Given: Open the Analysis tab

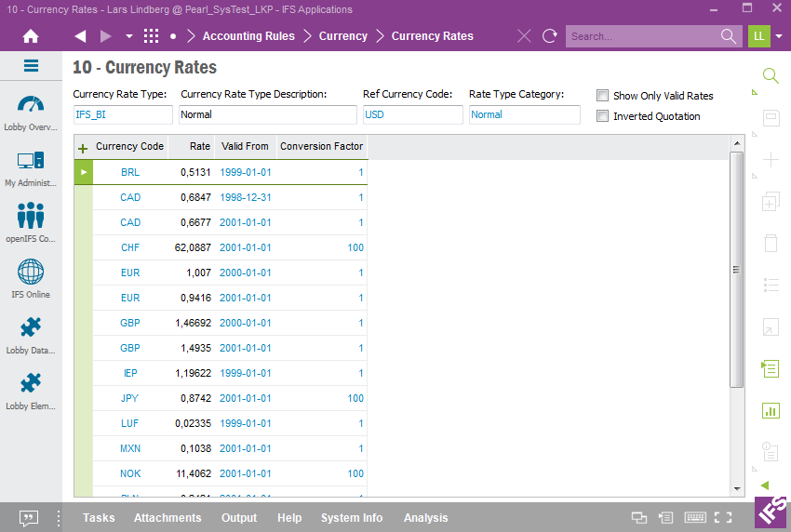Looking at the screenshot, I should (426, 518).
